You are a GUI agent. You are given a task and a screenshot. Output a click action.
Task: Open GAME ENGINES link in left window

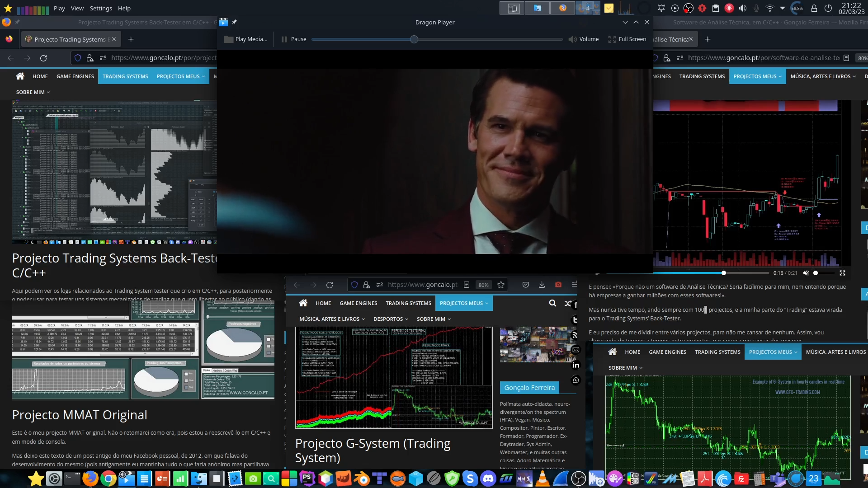[75, 76]
